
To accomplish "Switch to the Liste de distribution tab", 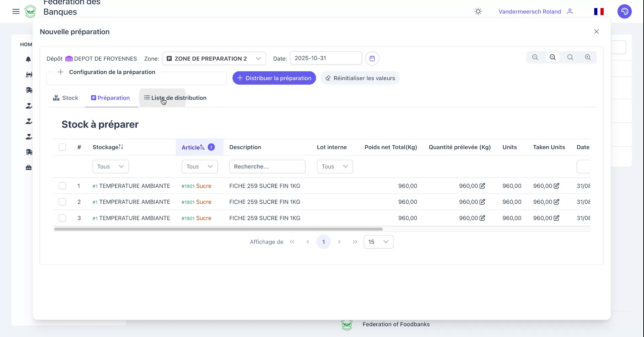I will 175,98.
